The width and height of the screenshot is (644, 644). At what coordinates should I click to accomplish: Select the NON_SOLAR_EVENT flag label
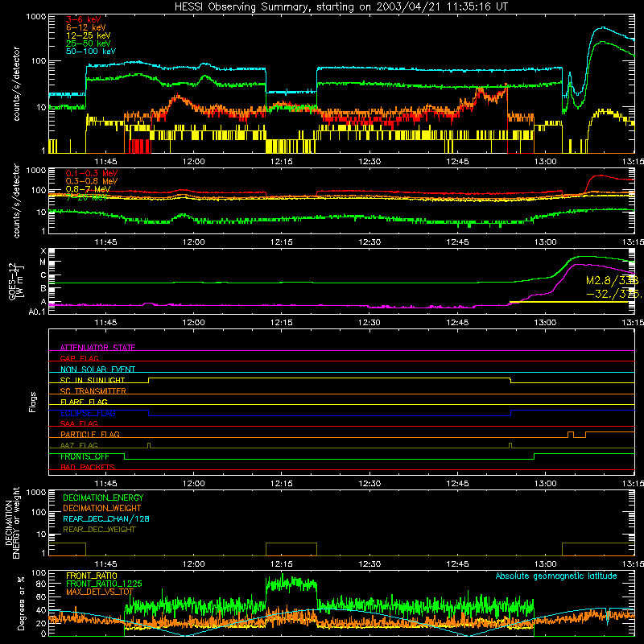pyautogui.click(x=97, y=369)
